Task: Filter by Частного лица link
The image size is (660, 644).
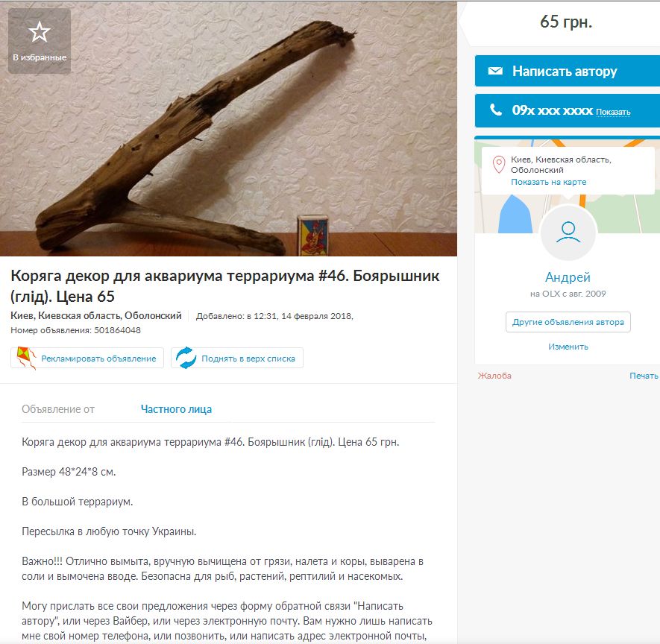Action: point(176,409)
